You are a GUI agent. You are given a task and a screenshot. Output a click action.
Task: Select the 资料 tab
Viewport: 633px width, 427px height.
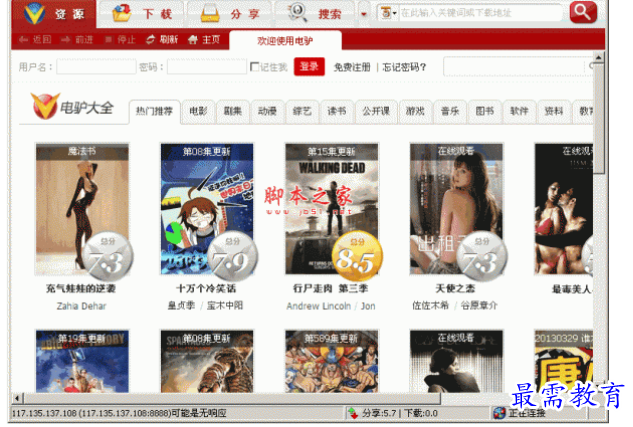click(554, 111)
